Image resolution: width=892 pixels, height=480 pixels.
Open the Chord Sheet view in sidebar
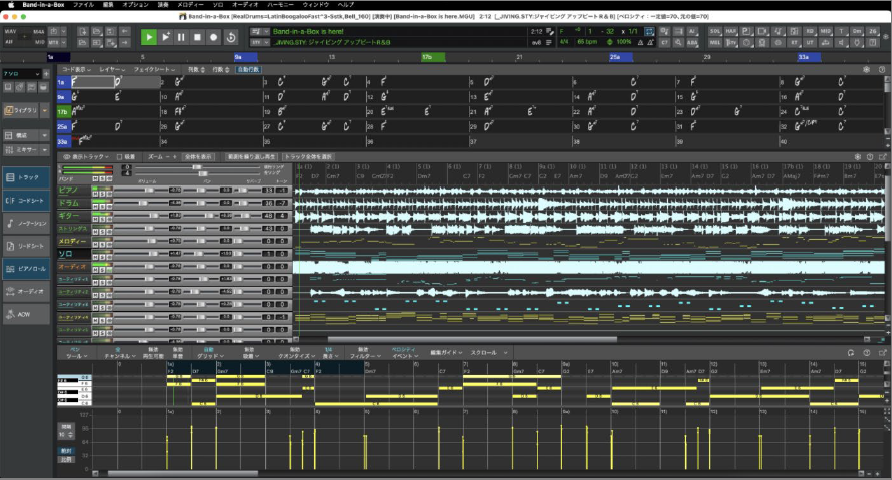point(26,201)
